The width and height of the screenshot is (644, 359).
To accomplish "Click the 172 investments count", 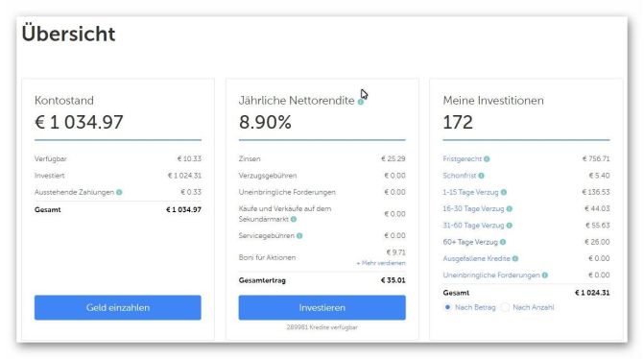I will [458, 122].
